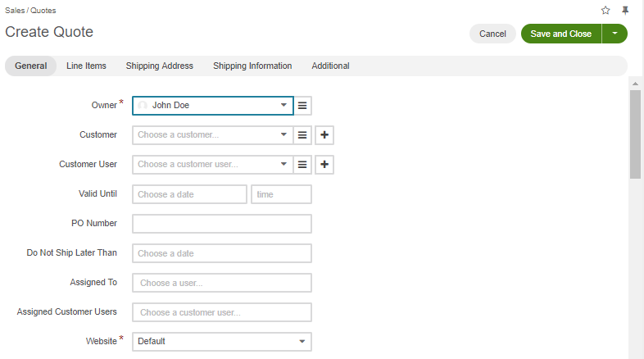Screen dimensions: 644x359
Task: Focus the PO Number input field
Action: [222, 224]
